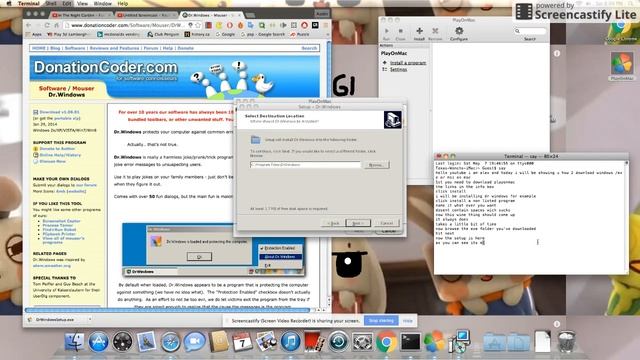
Task: Click Software link in DonationCoder nav
Action: 75,48
